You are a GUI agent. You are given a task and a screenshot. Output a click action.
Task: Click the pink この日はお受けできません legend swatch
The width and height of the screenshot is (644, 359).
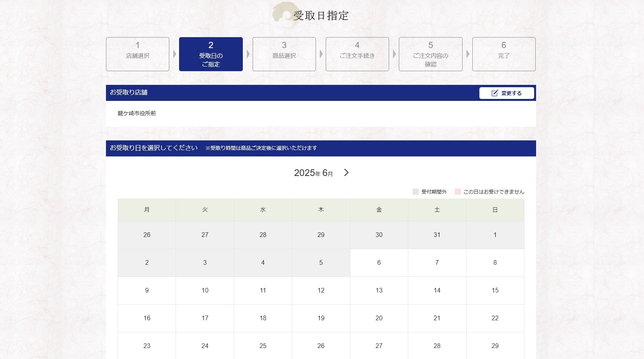[458, 192]
